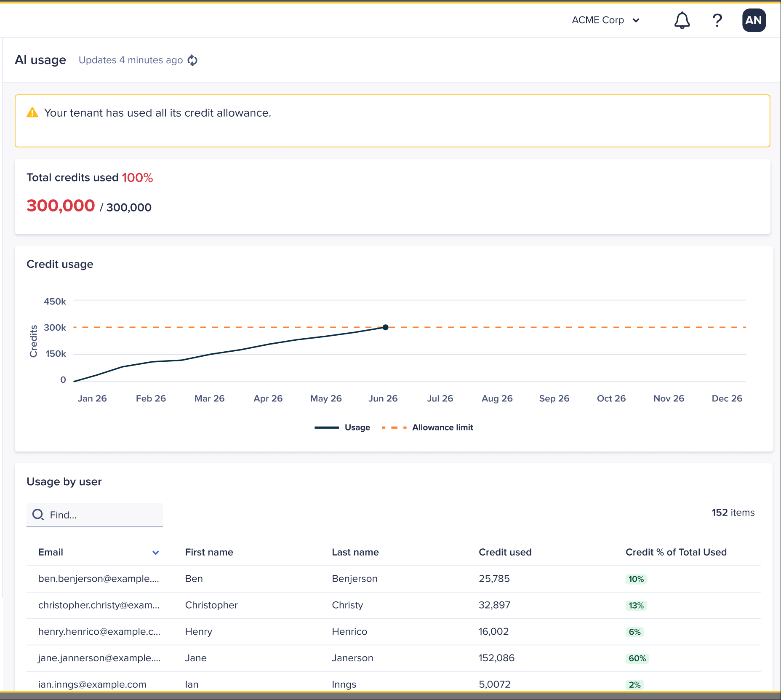This screenshot has height=700, width=781.
Task: Click the 13% badge for Christopher
Action: 636,606
